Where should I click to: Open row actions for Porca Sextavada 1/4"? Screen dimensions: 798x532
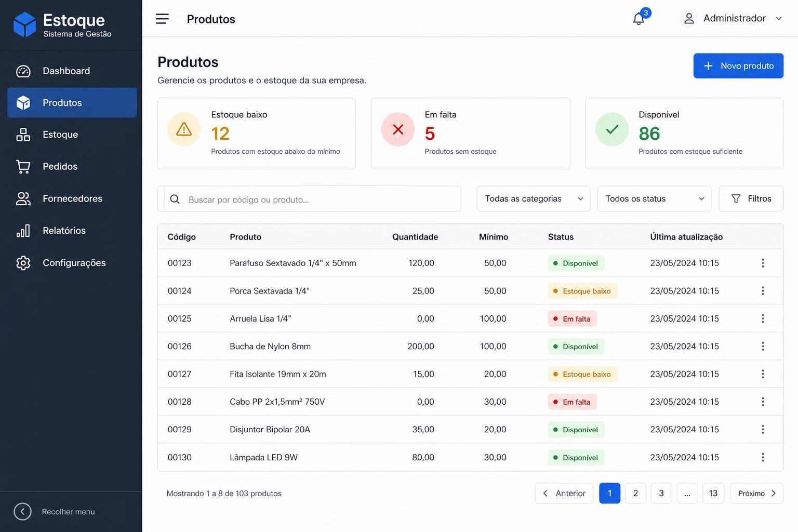(763, 291)
